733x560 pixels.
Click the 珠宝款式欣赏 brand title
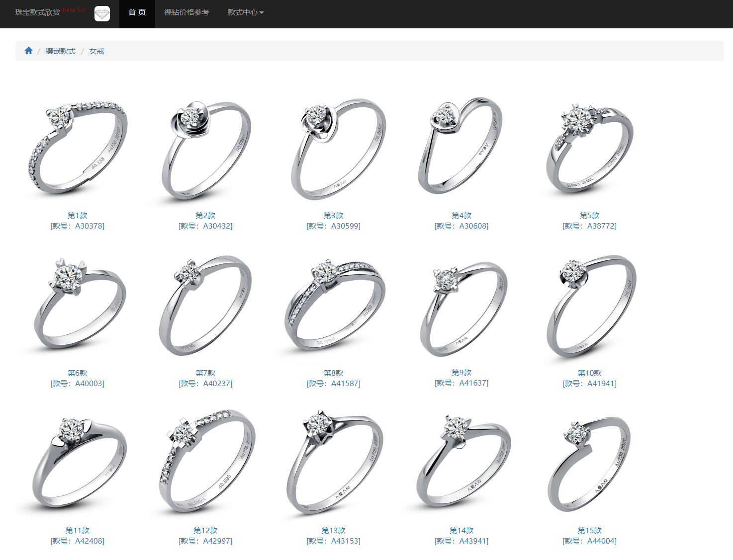tap(37, 12)
